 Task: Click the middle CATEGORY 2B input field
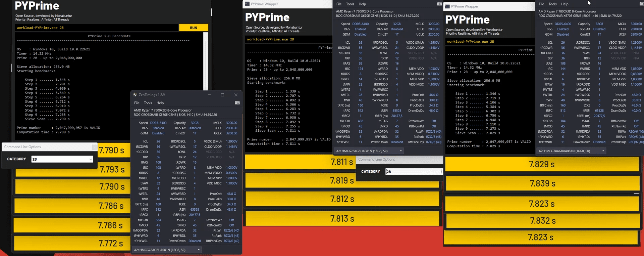[x=414, y=172]
